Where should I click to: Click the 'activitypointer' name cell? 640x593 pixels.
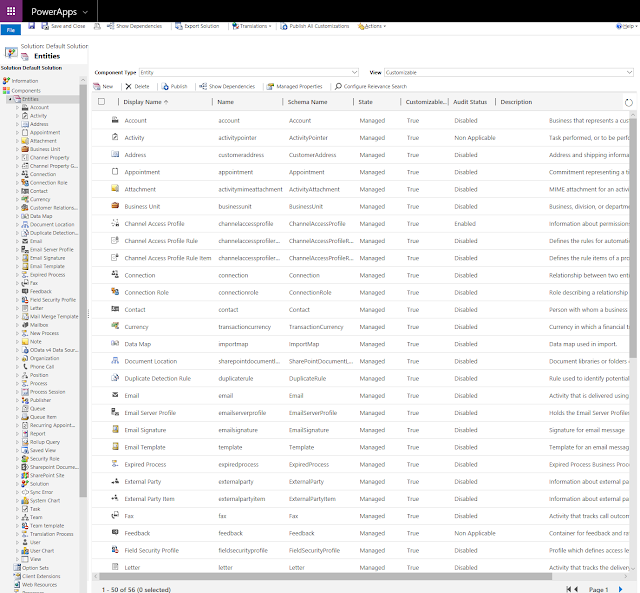pos(237,138)
